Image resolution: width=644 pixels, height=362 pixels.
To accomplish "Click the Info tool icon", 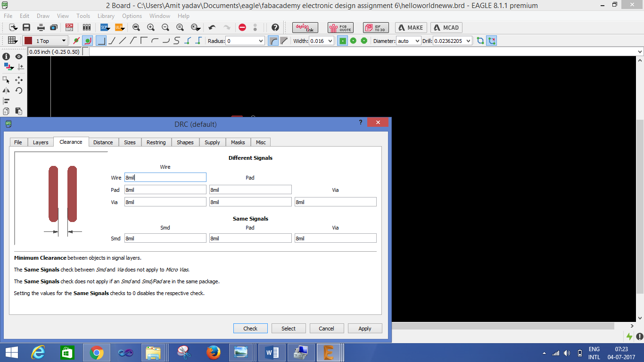I will 7,57.
